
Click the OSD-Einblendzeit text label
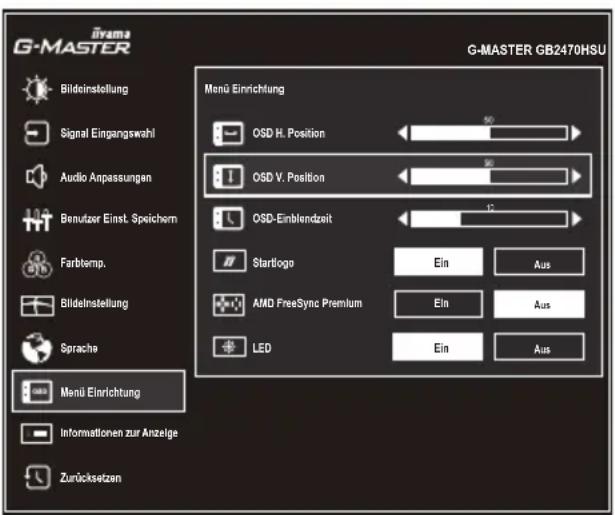coord(292,218)
